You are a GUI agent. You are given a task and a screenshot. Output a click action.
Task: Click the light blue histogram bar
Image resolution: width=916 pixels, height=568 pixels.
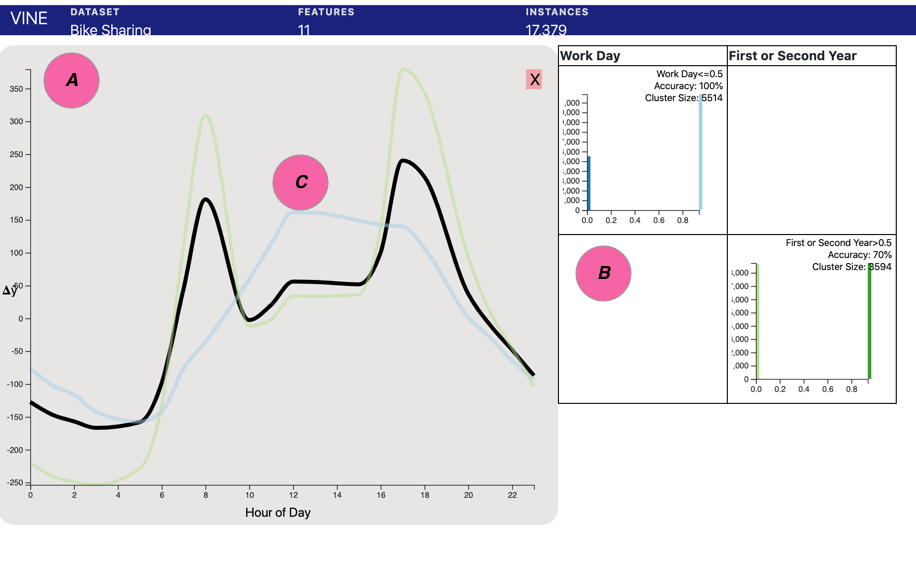click(x=700, y=152)
